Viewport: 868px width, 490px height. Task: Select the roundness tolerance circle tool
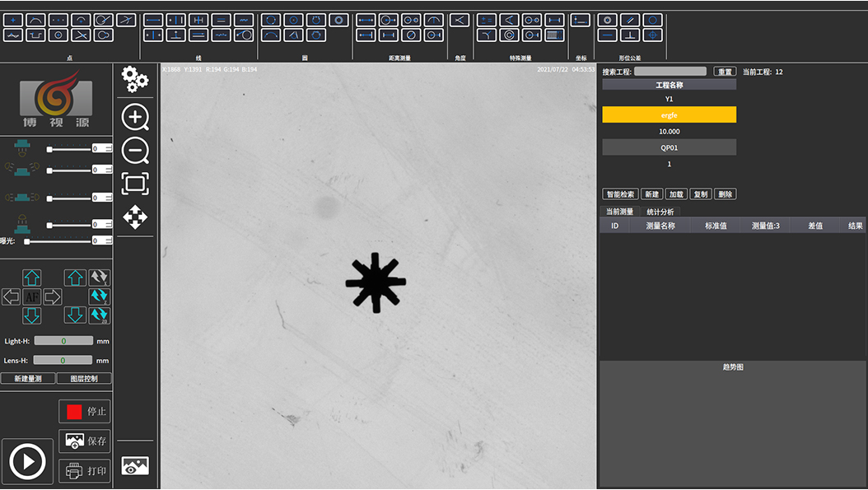coord(653,20)
